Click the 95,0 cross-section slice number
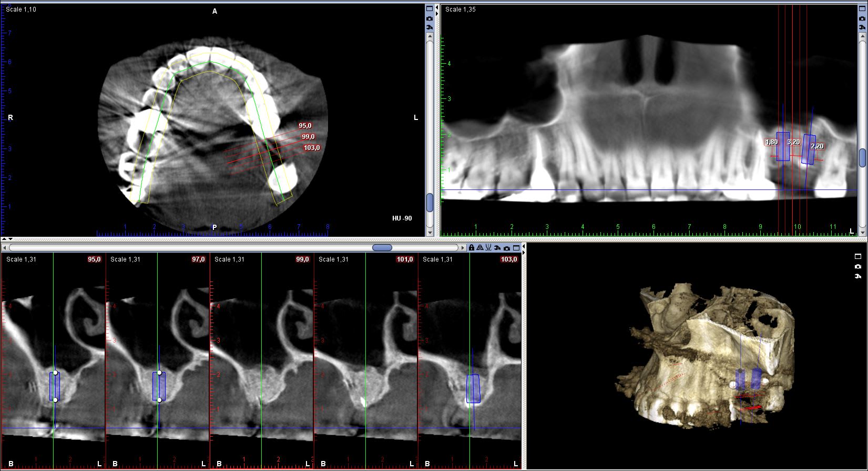 pyautogui.click(x=95, y=259)
